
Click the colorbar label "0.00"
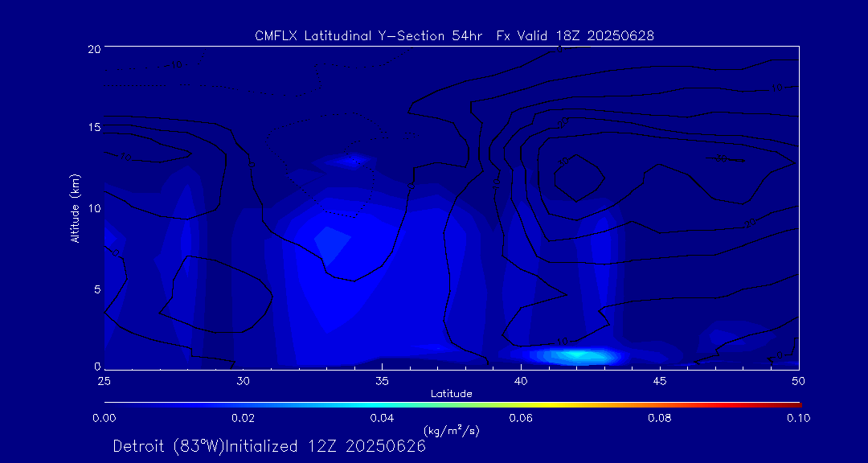click(104, 418)
